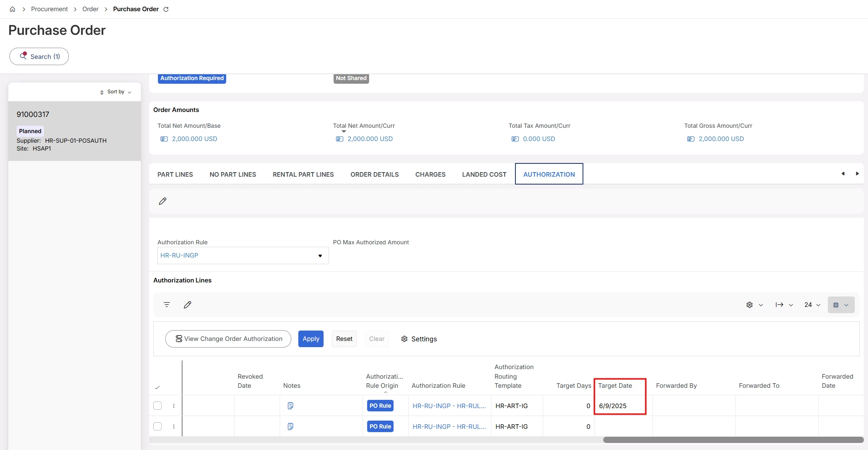Click View Change Order Authorization button
This screenshot has height=450, width=868.
pyautogui.click(x=228, y=339)
